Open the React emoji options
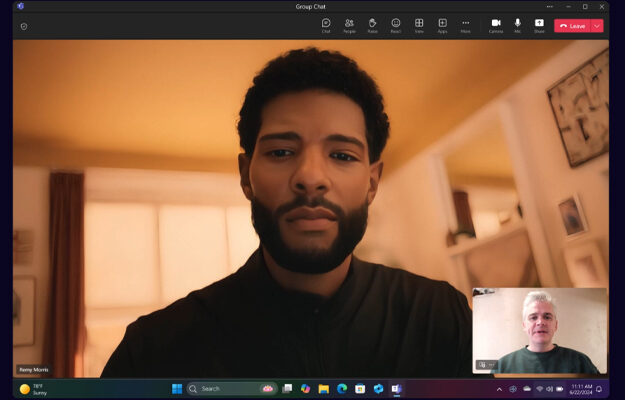 395,26
